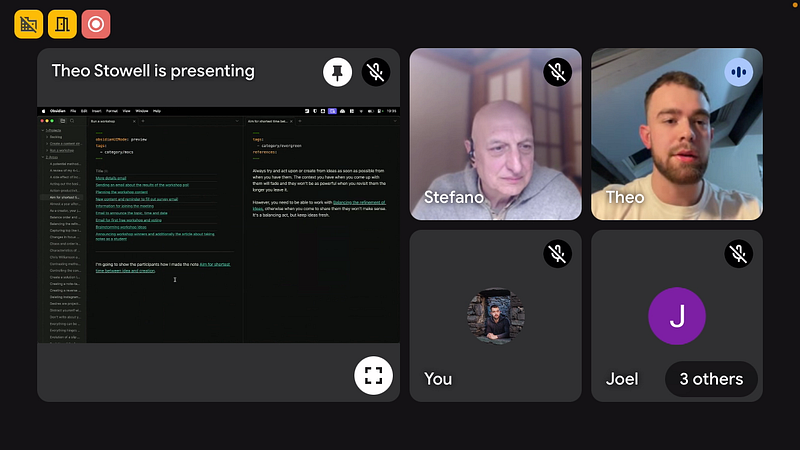Screen dimensions: 800x450
Task: Open the Obsidian app menu
Action: point(58,111)
